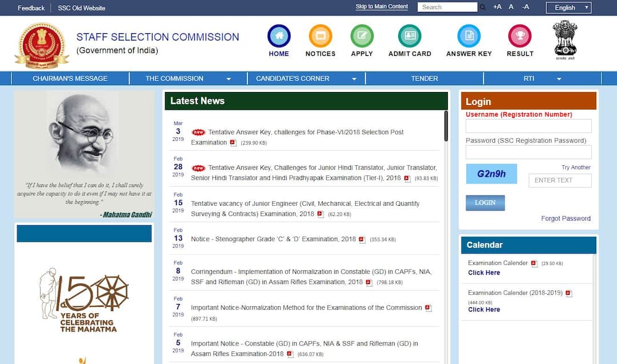Image resolution: width=617 pixels, height=364 pixels.
Task: Click the search magnifier icon
Action: tap(483, 7)
